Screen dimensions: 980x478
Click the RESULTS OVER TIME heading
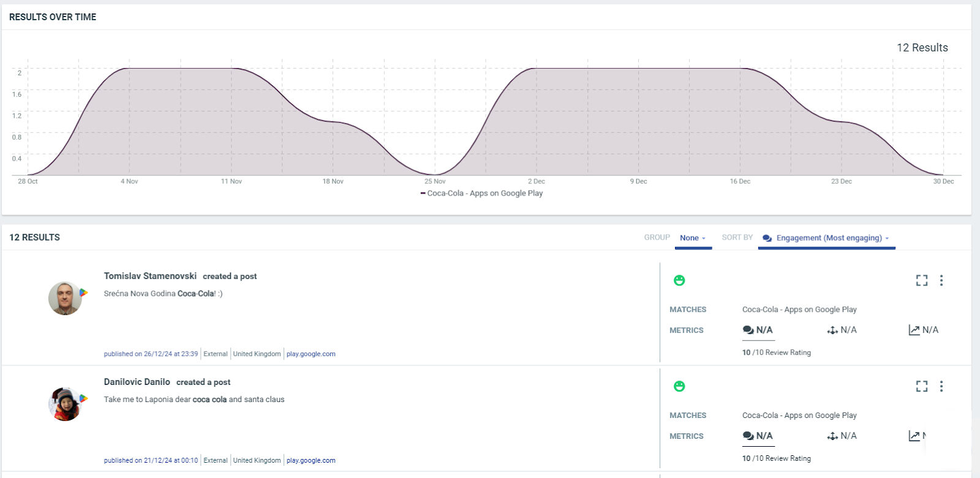(53, 17)
